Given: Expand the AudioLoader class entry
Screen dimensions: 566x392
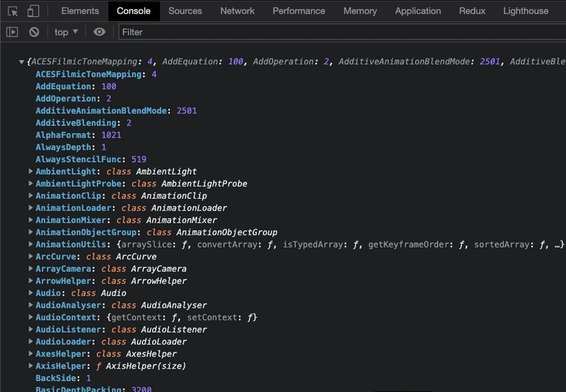Looking at the screenshot, I should 30,342.
